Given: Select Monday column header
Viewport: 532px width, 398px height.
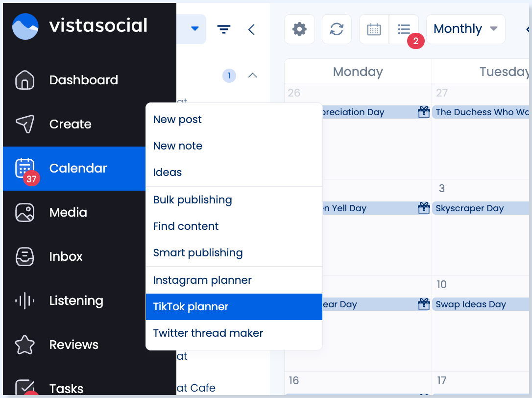Looking at the screenshot, I should click(358, 72).
